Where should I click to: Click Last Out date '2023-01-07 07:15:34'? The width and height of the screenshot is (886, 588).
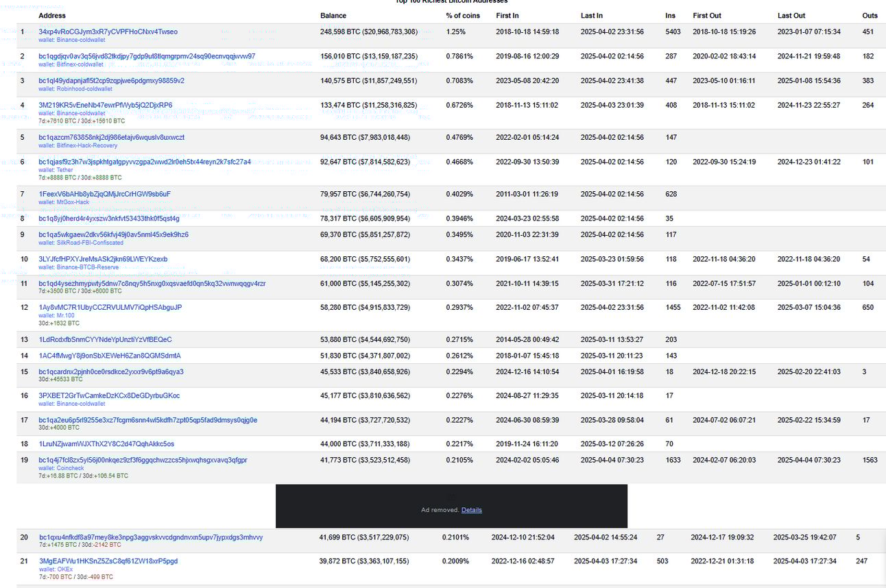(x=809, y=32)
